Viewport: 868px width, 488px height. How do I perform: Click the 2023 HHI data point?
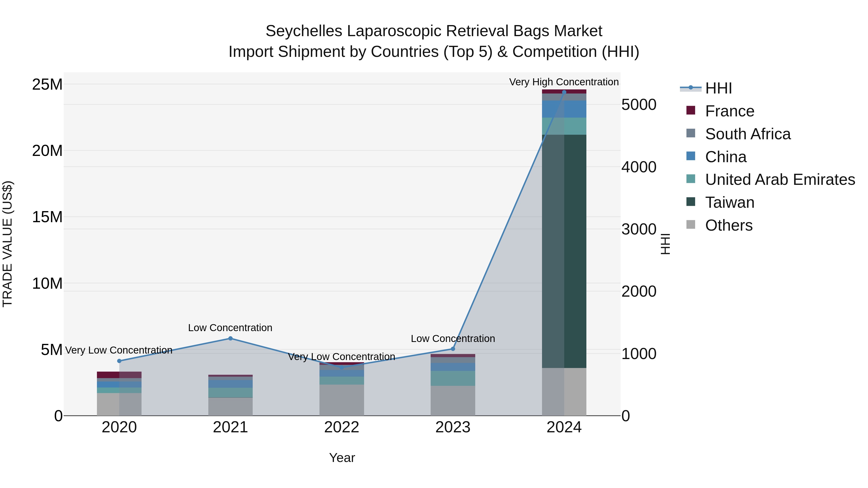pos(453,349)
